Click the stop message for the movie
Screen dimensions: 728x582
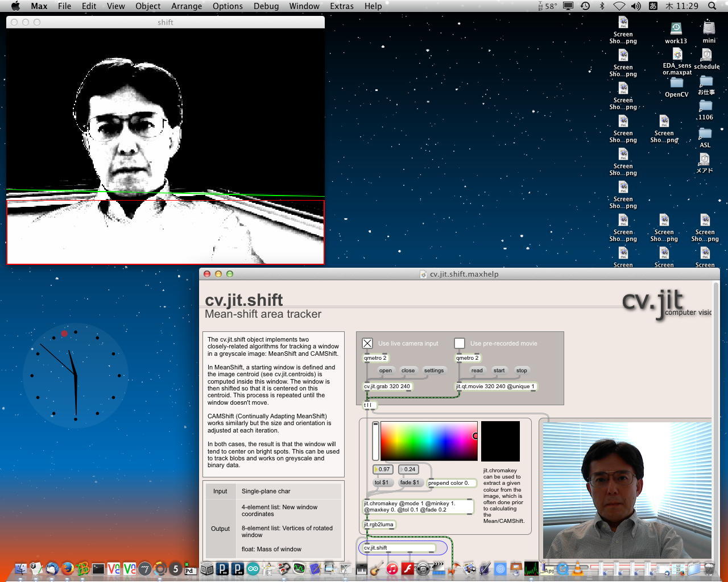(522, 371)
